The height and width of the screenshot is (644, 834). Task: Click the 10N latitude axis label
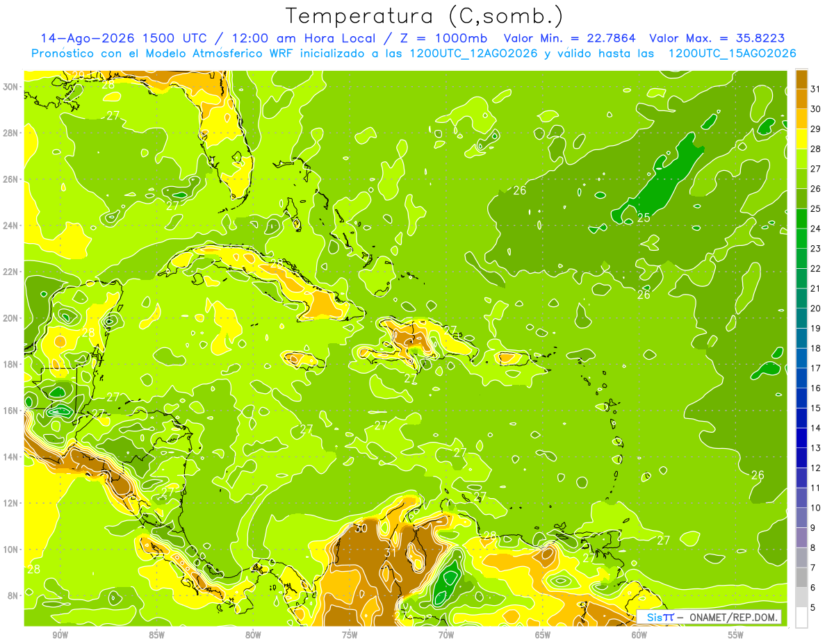(x=11, y=549)
